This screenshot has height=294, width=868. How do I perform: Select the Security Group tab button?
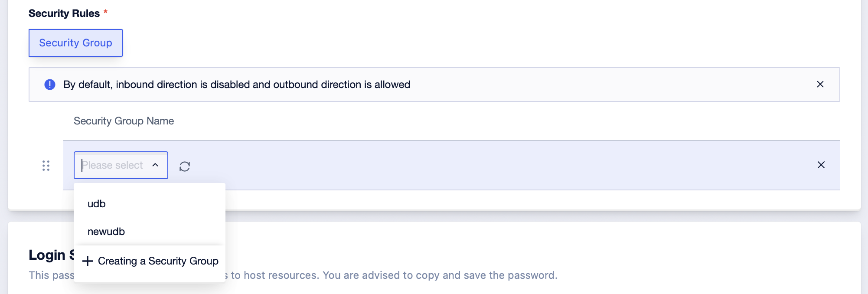[76, 43]
